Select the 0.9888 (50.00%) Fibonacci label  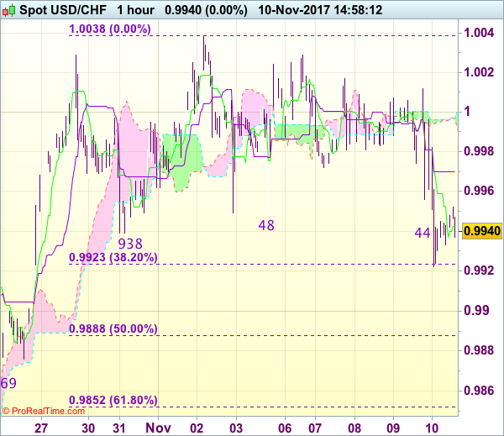click(x=113, y=328)
